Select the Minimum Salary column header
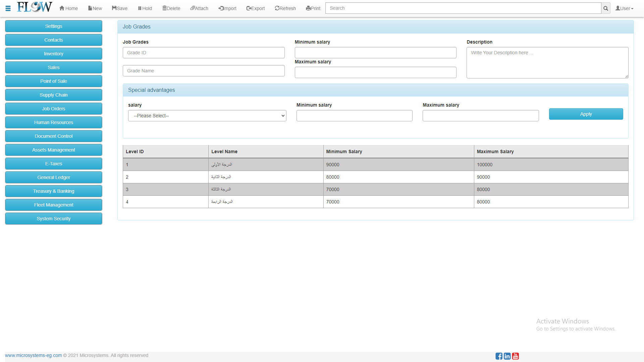The height and width of the screenshot is (362, 644). (x=399, y=152)
